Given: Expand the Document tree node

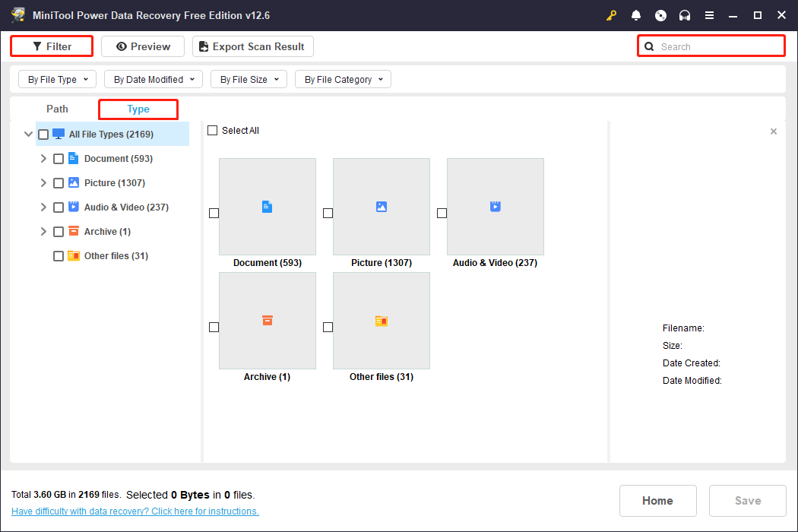Looking at the screenshot, I should click(43, 158).
